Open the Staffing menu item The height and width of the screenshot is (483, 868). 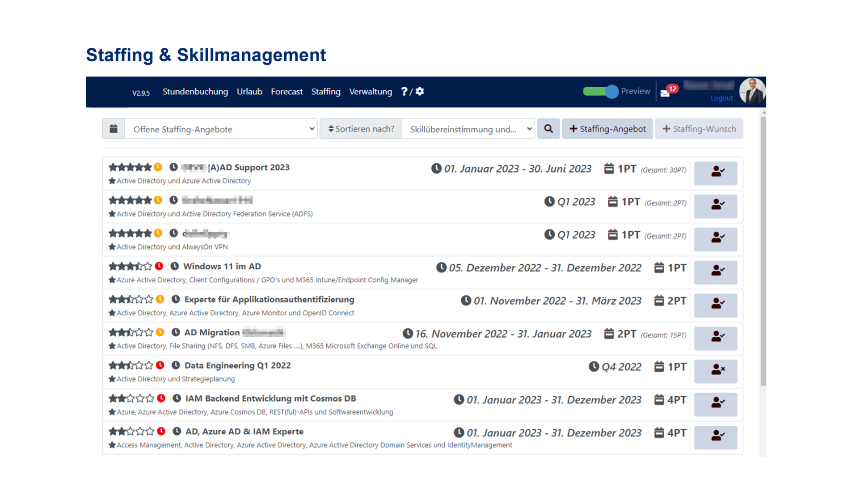pyautogui.click(x=326, y=92)
